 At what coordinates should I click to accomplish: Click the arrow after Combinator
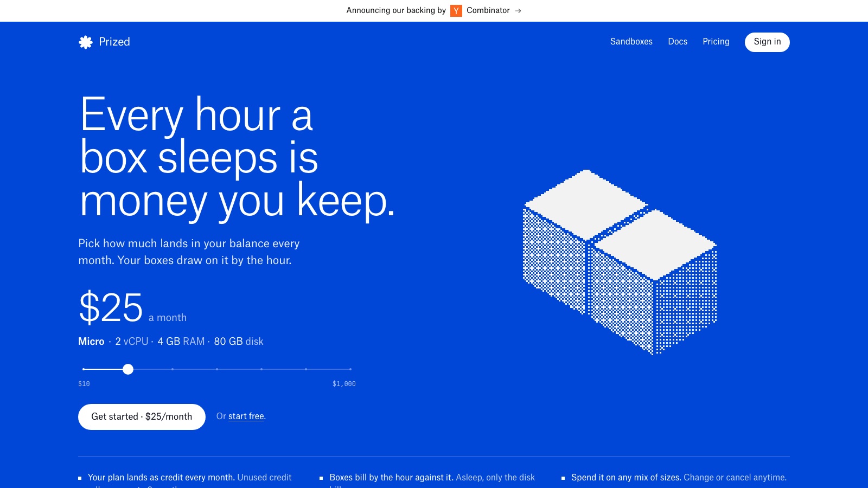coord(518,11)
